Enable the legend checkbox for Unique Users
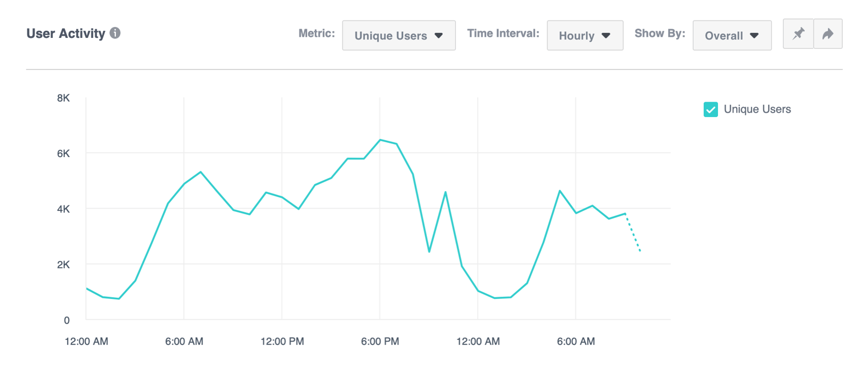 710,109
